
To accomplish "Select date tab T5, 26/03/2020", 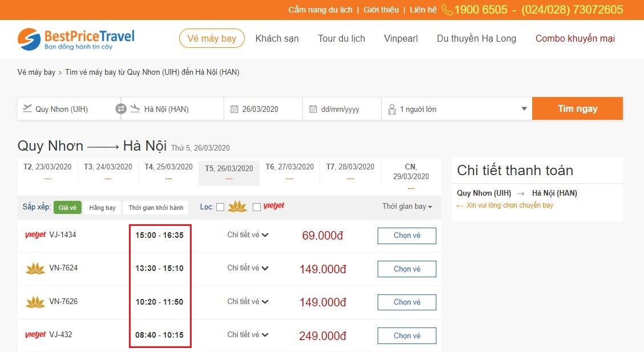I will pos(229,173).
